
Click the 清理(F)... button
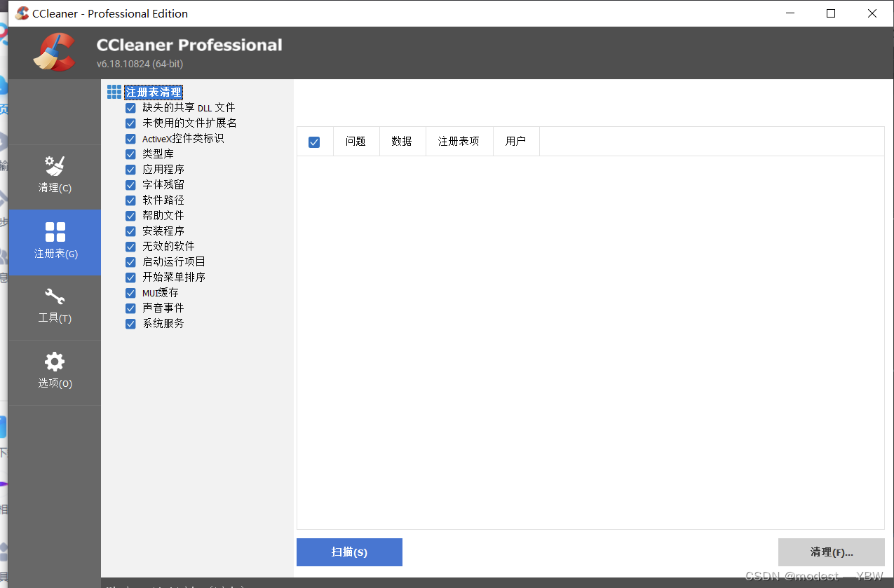coord(832,552)
